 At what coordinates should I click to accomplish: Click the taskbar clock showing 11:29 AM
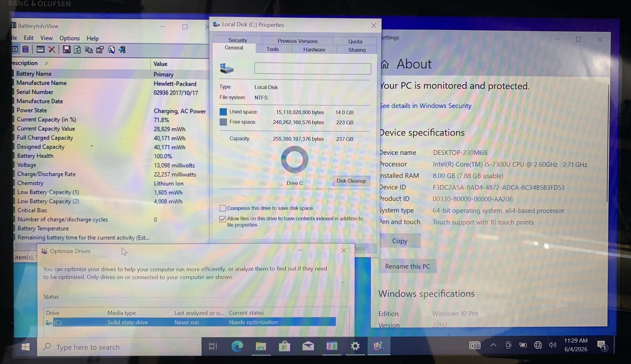[576, 345]
